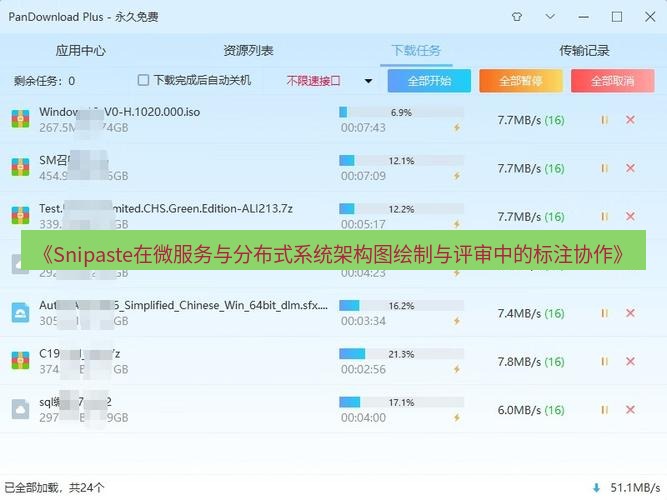Click the PanDownload Plus window title
Screen dimensions: 667x500
coord(83,17)
